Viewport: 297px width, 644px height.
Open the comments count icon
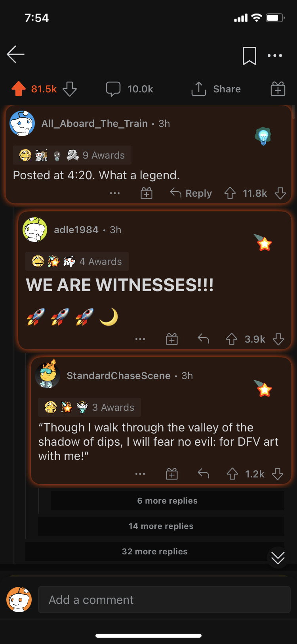click(x=113, y=89)
